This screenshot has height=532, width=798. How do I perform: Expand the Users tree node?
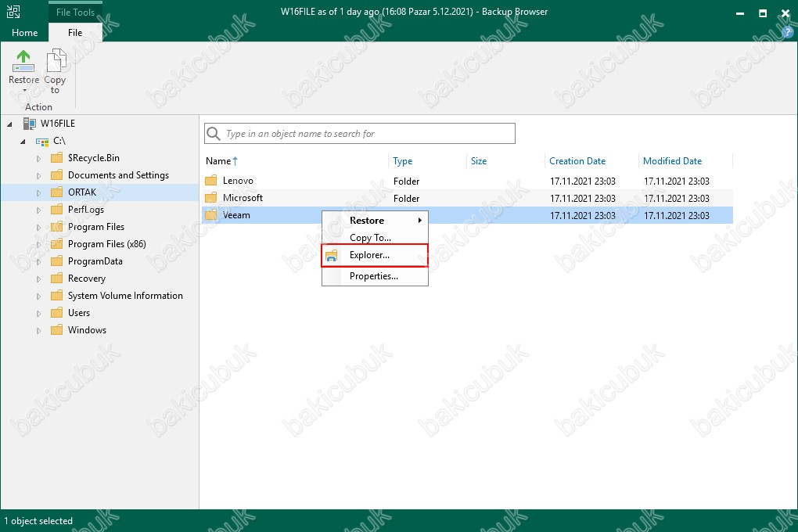coord(38,314)
